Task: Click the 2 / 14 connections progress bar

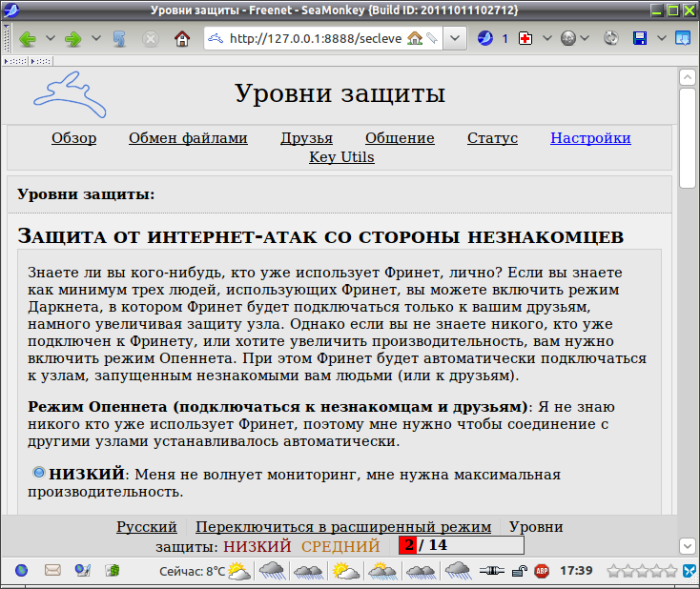Action: [x=462, y=545]
